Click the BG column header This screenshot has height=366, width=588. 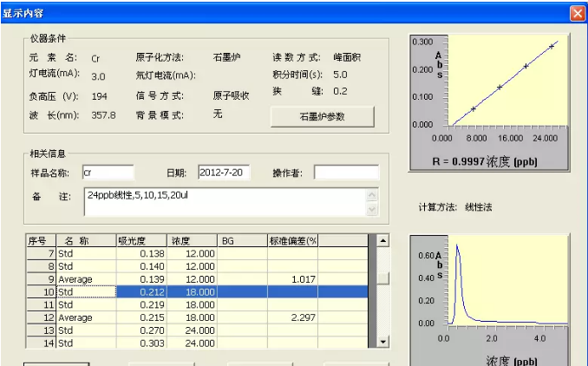tap(242, 240)
